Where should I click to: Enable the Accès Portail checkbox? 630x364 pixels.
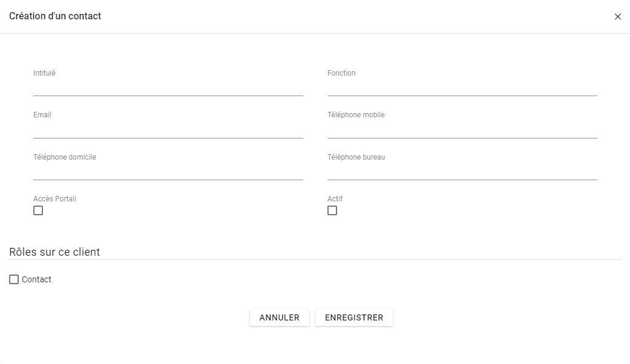click(38, 210)
